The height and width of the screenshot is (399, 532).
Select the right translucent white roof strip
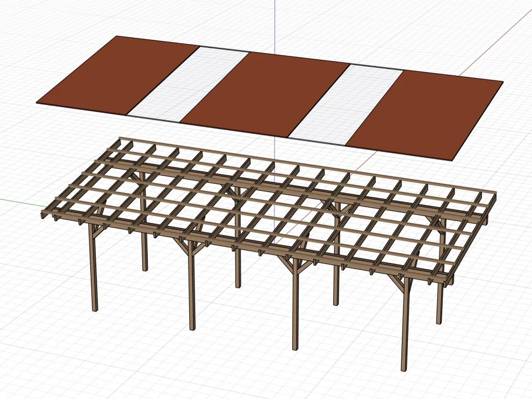click(x=346, y=104)
